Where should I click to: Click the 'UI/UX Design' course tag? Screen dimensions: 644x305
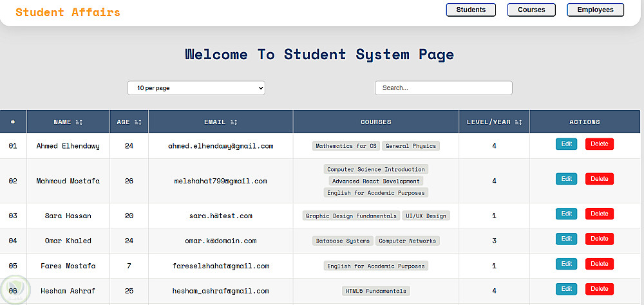[x=426, y=216]
